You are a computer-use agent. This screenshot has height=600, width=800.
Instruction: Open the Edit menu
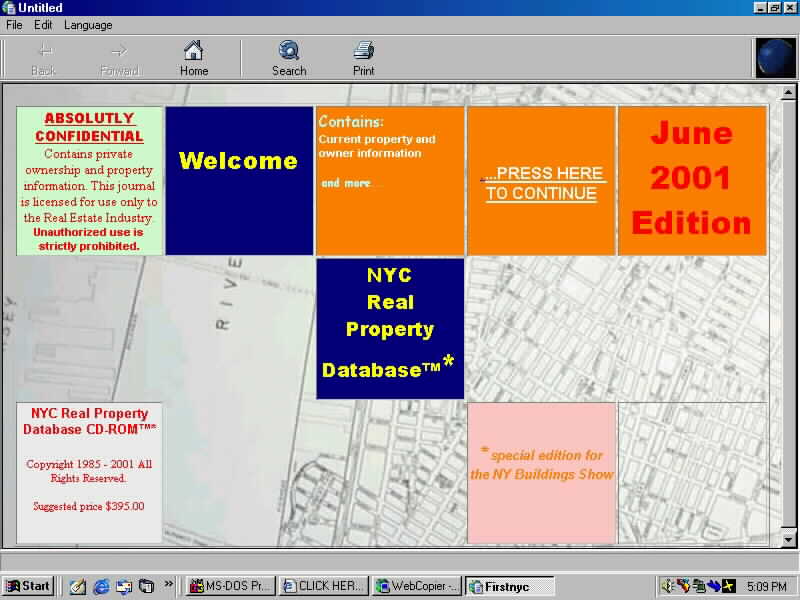43,25
